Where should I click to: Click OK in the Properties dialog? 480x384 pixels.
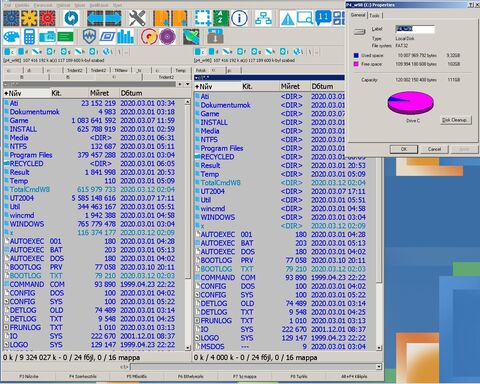(x=404, y=149)
